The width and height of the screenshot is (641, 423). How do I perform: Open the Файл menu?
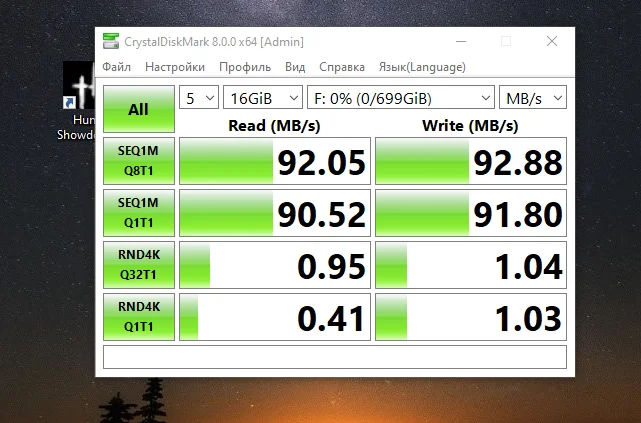pos(117,67)
